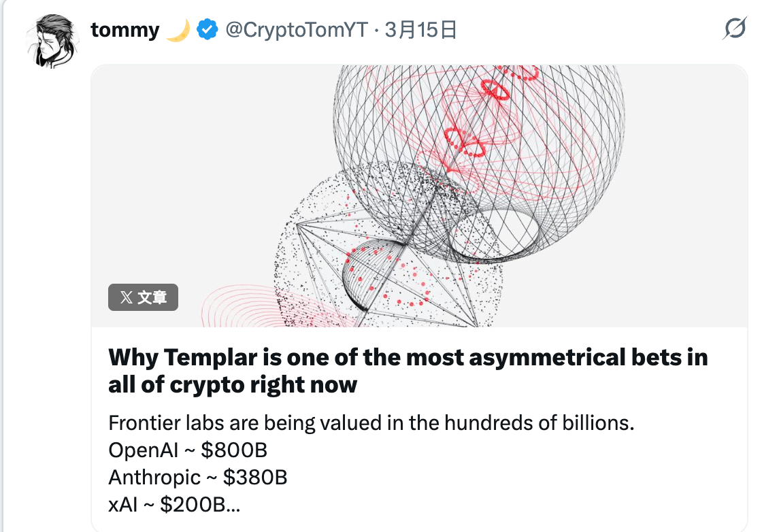This screenshot has height=532, width=762.
Task: Click the blue verified badge
Action: [x=207, y=30]
